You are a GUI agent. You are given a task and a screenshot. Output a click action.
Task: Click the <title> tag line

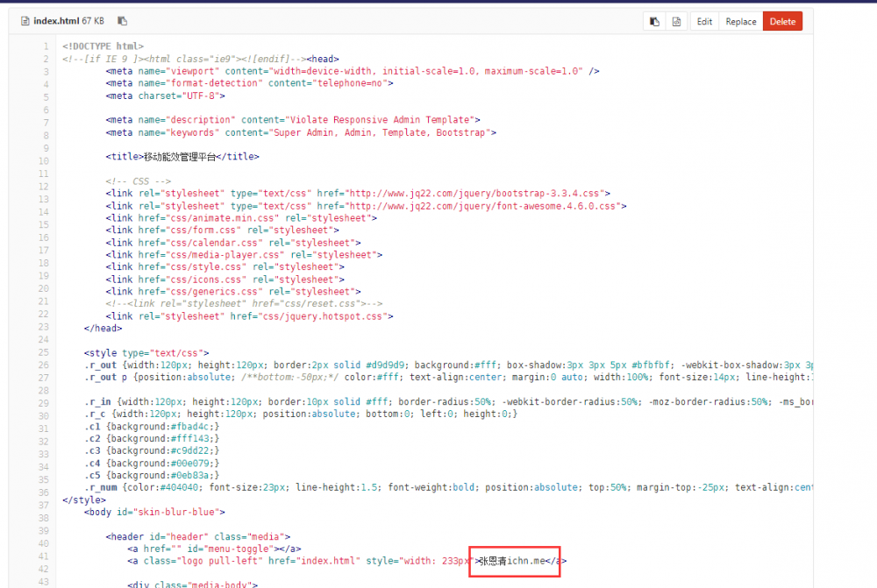(x=182, y=157)
